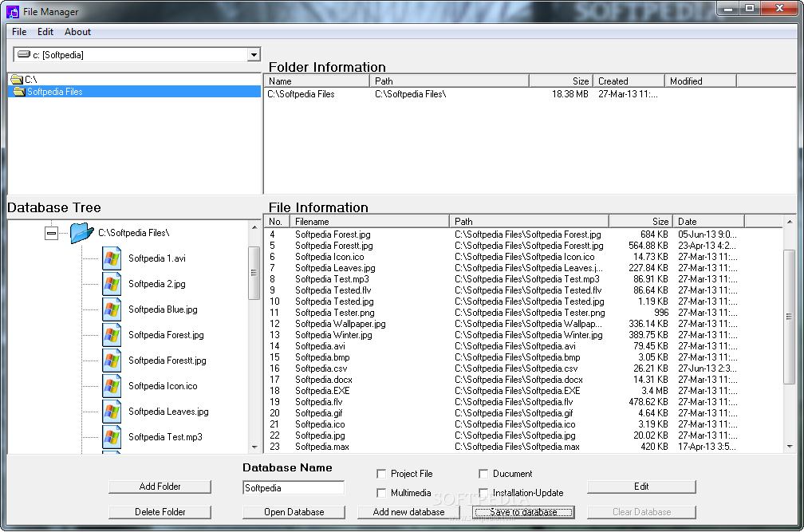Select Softpedia.bmp filename
The height and width of the screenshot is (532, 804).
tap(322, 357)
